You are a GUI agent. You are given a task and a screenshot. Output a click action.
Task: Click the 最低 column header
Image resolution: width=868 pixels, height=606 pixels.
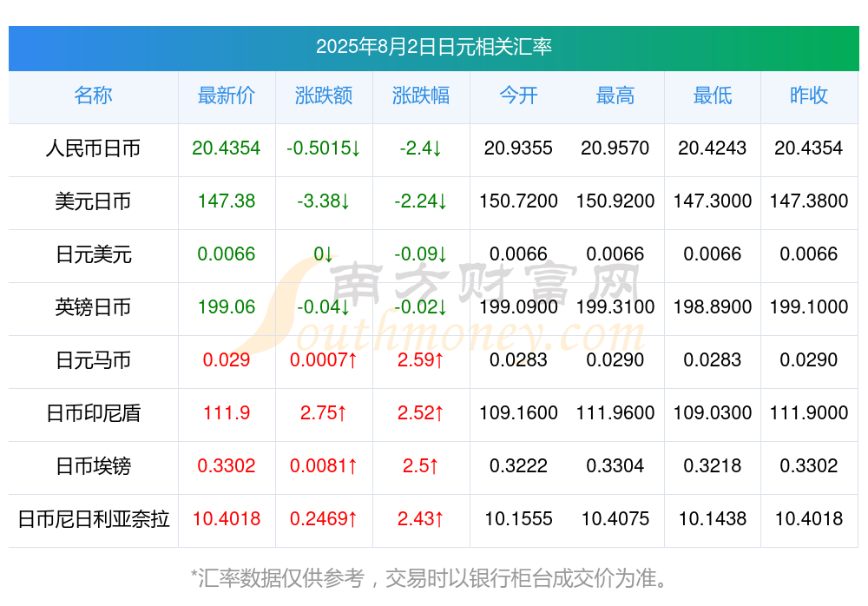[x=713, y=96]
